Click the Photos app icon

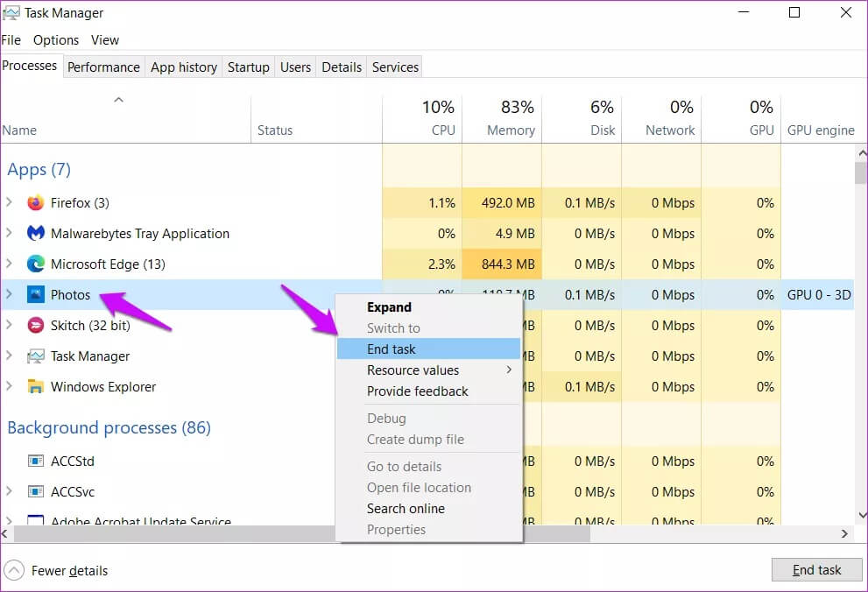coord(35,294)
